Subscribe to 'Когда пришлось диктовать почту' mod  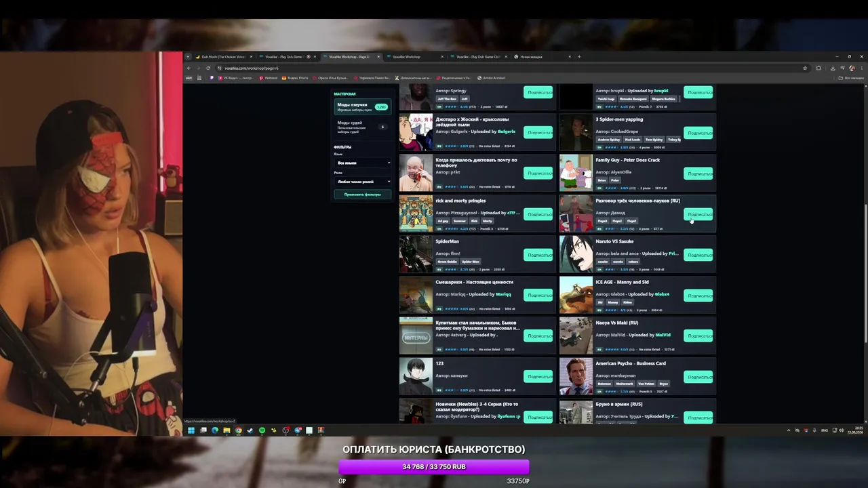538,174
